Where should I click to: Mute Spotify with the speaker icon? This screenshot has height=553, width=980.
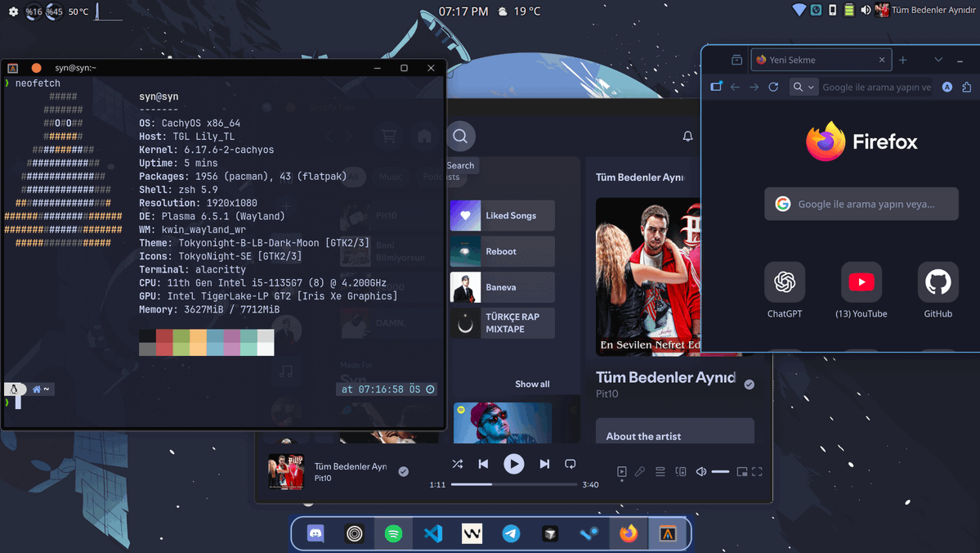pyautogui.click(x=700, y=471)
